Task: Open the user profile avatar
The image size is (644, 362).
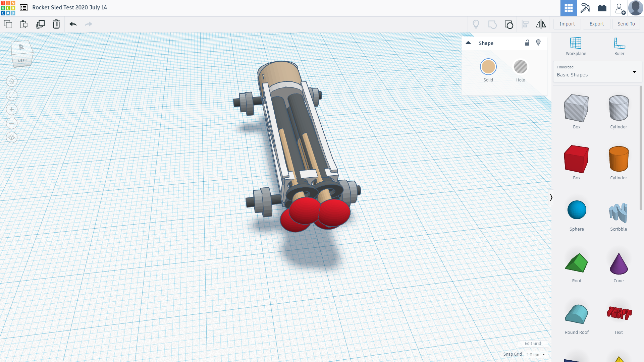Action: click(x=635, y=8)
